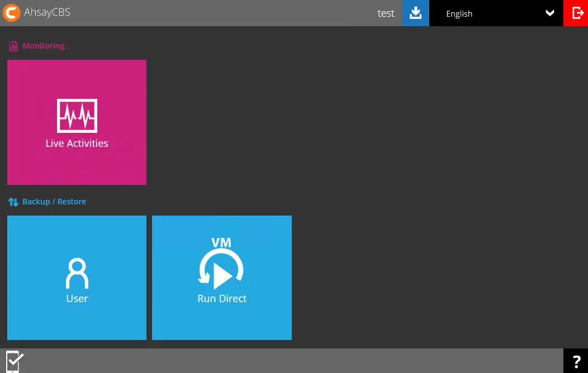This screenshot has width=588, height=373.
Task: Click the Backup / Restore section heading
Action: pos(54,202)
